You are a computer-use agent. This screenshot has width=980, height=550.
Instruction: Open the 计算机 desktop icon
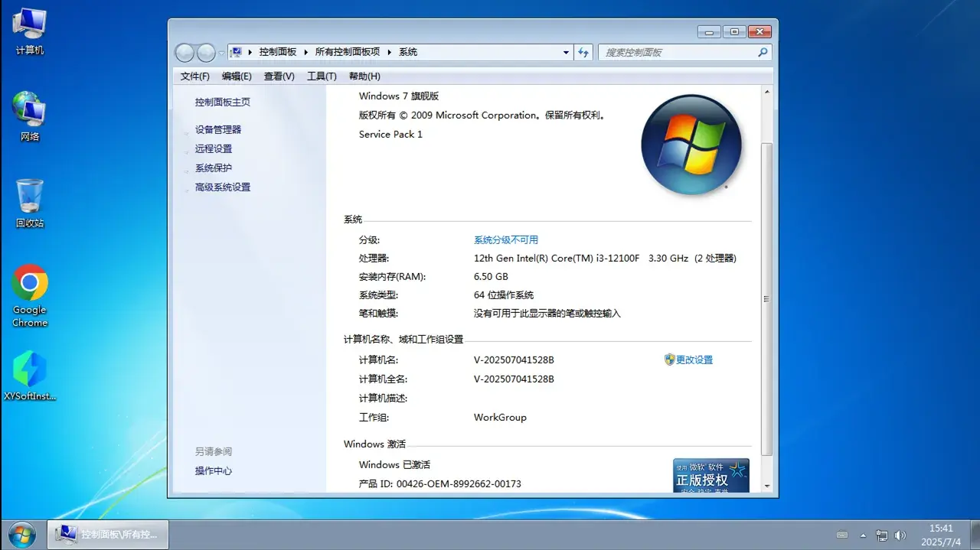point(30,32)
